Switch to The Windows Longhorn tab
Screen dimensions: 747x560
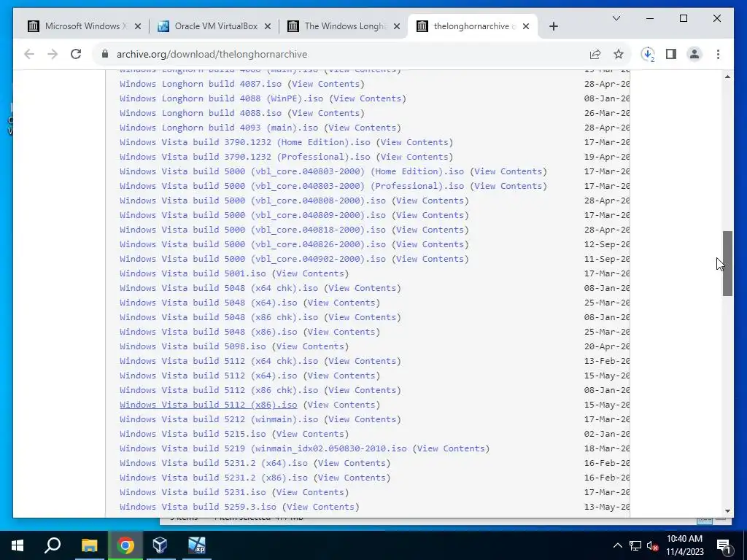click(x=343, y=26)
